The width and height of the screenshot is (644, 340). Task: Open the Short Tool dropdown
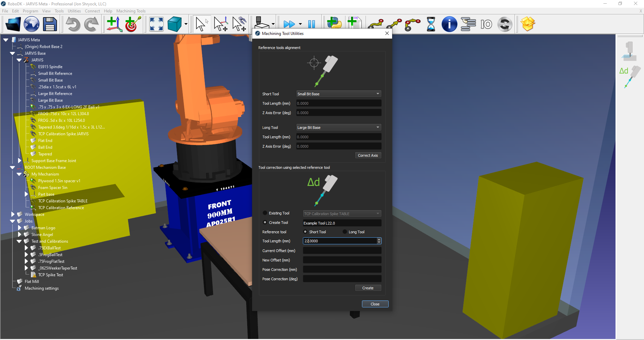[338, 94]
